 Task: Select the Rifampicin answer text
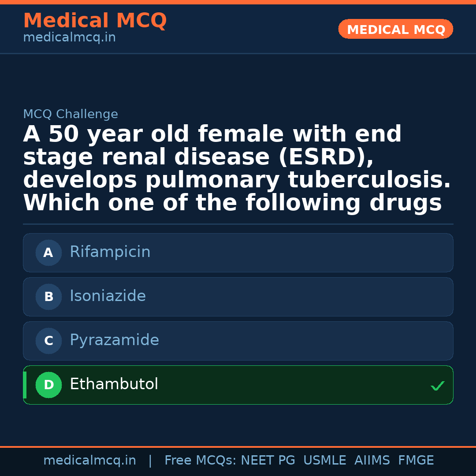[x=110, y=252]
